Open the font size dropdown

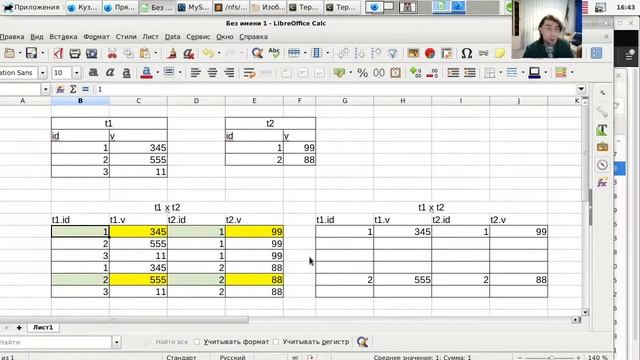[77, 73]
